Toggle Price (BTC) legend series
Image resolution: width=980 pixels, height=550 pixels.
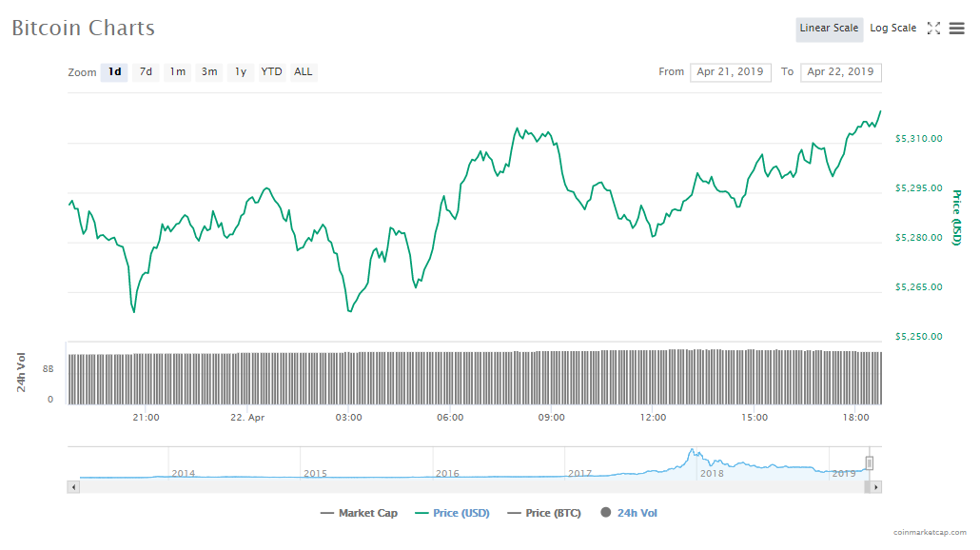pyautogui.click(x=544, y=514)
